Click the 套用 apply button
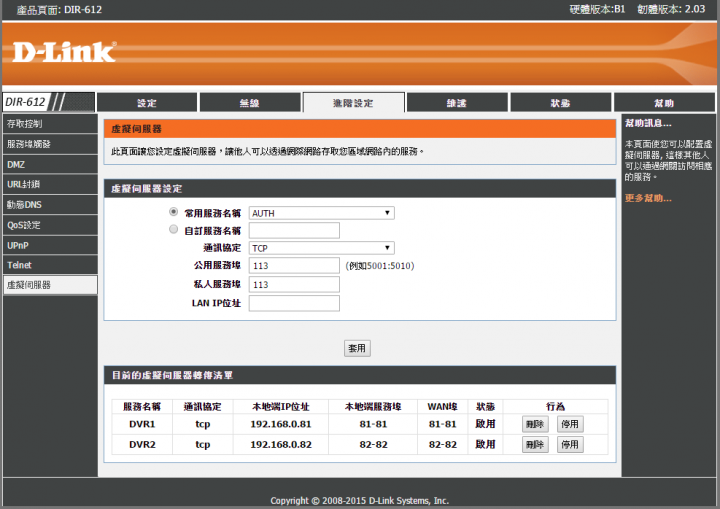The image size is (720, 509). (x=357, y=348)
